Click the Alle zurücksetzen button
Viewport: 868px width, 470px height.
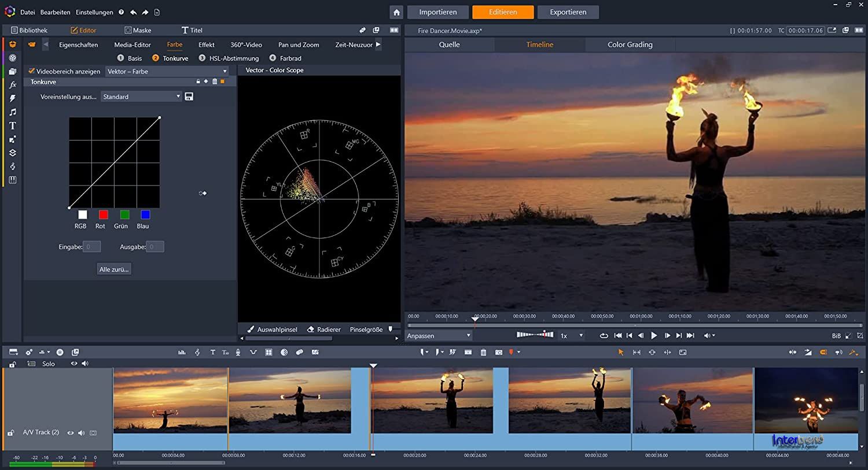114,269
